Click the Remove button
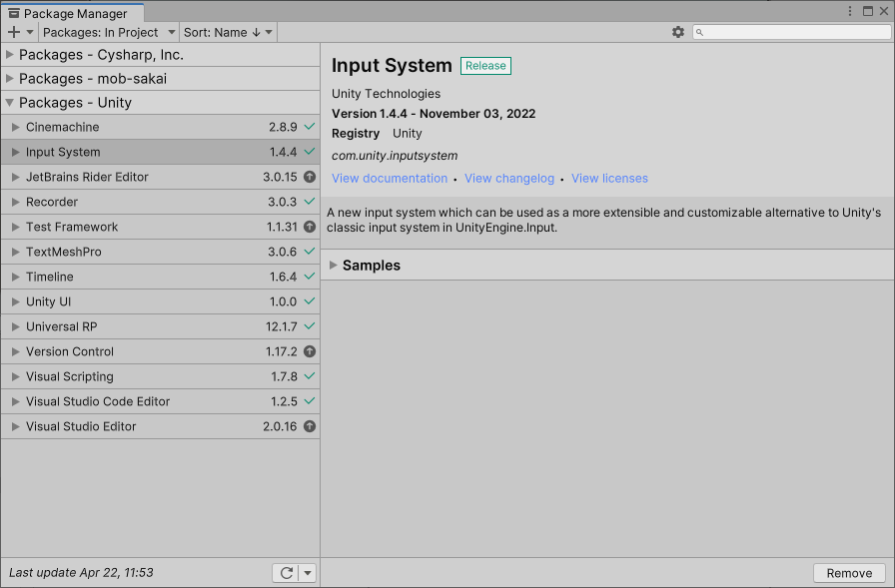Image resolution: width=895 pixels, height=588 pixels. (849, 573)
